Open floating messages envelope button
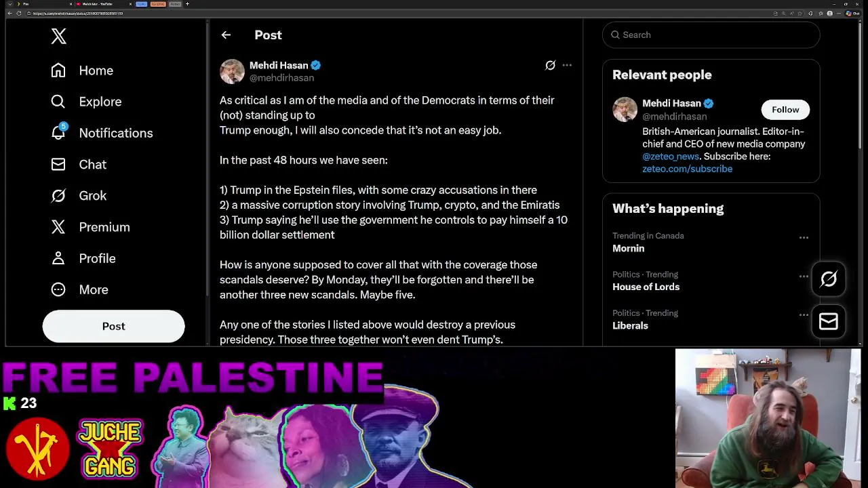Screen dimensions: 868x488 click(828, 321)
